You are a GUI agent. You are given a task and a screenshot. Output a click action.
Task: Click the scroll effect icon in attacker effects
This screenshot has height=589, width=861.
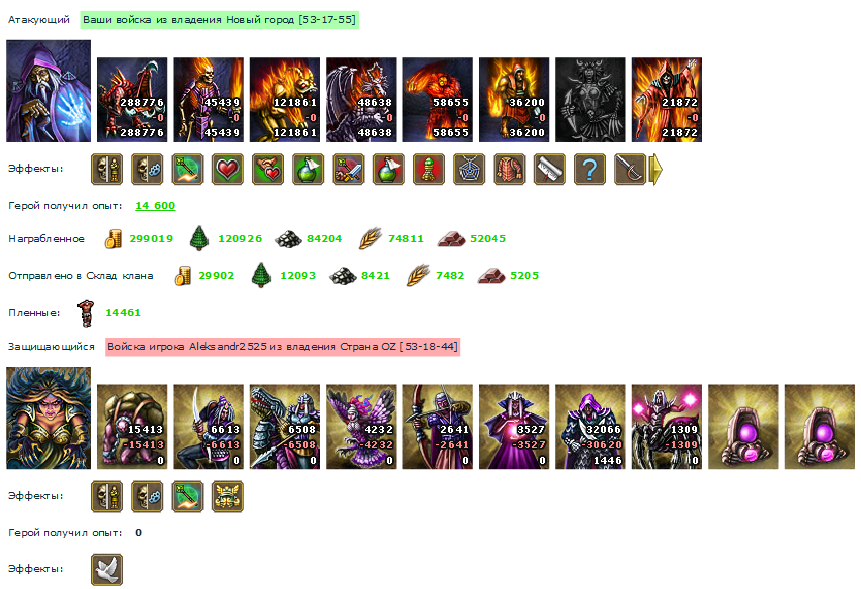549,169
